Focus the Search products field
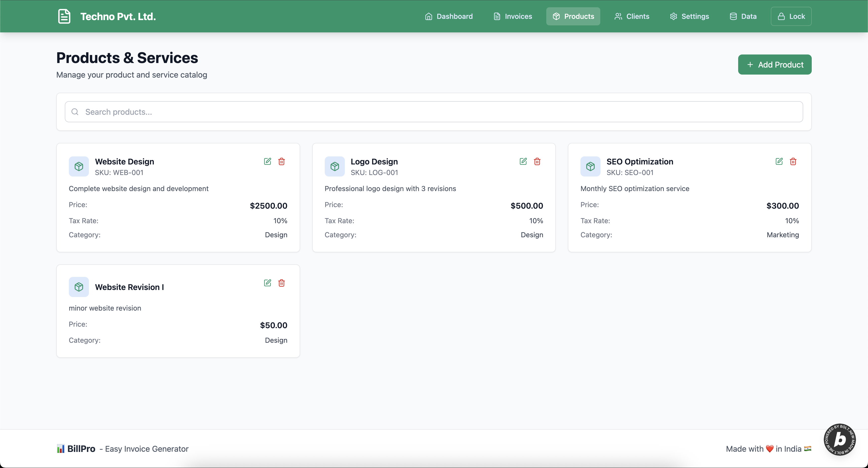 pos(434,112)
